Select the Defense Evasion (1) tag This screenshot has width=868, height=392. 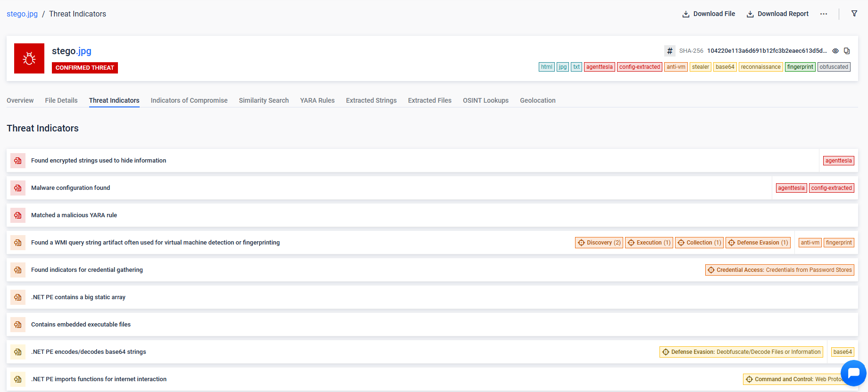click(x=758, y=243)
